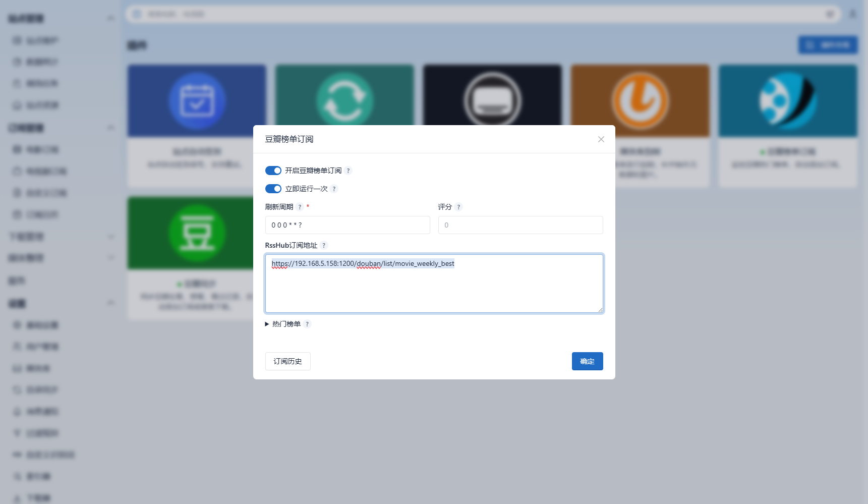Expand the 热门榜单 section

pos(283,324)
